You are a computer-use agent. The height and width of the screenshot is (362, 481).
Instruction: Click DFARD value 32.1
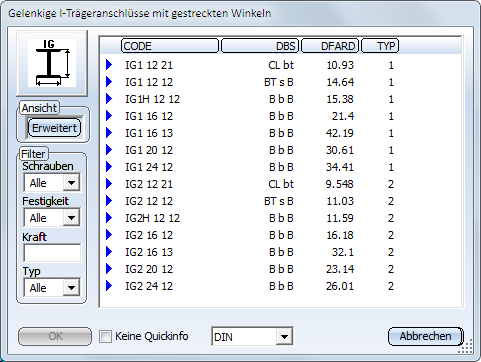tap(343, 252)
